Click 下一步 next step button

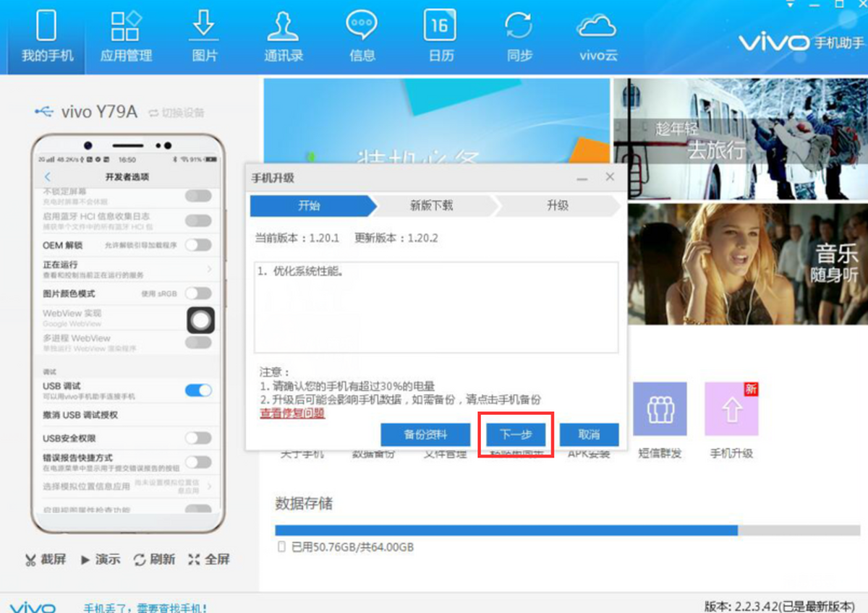click(x=516, y=434)
